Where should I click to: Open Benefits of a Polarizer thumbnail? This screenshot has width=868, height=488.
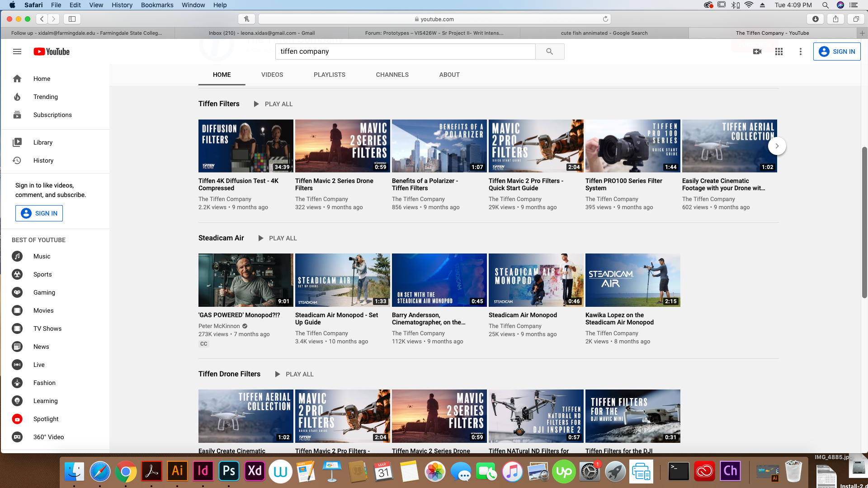(x=439, y=146)
